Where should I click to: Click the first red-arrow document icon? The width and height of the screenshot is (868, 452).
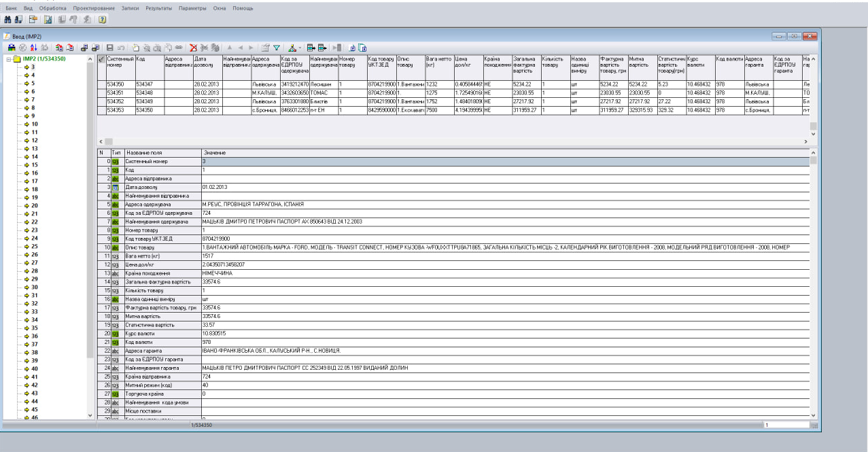point(59,48)
